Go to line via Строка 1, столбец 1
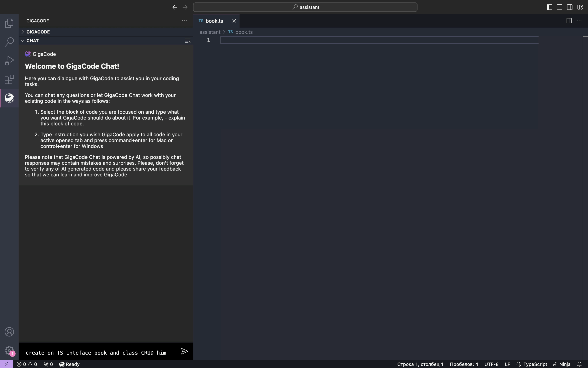The height and width of the screenshot is (368, 588). tap(420, 364)
